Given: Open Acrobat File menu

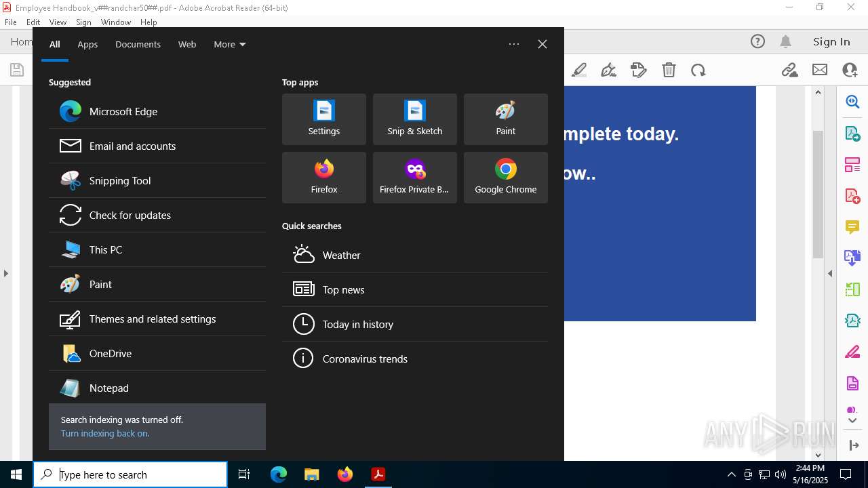Looking at the screenshot, I should coord(11,22).
